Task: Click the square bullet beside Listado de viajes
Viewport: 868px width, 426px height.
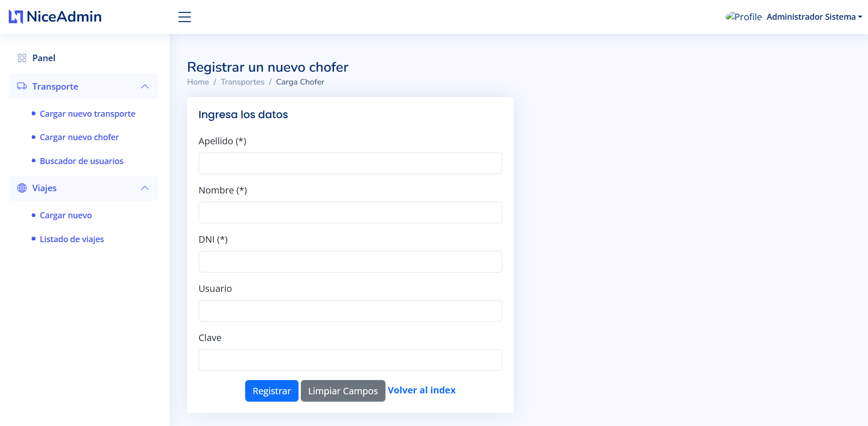Action: pyautogui.click(x=32, y=239)
